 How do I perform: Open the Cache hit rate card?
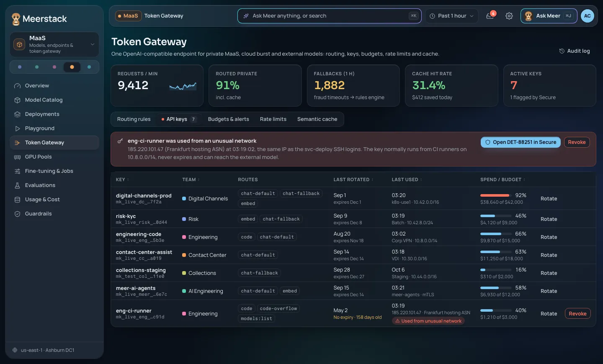point(451,85)
